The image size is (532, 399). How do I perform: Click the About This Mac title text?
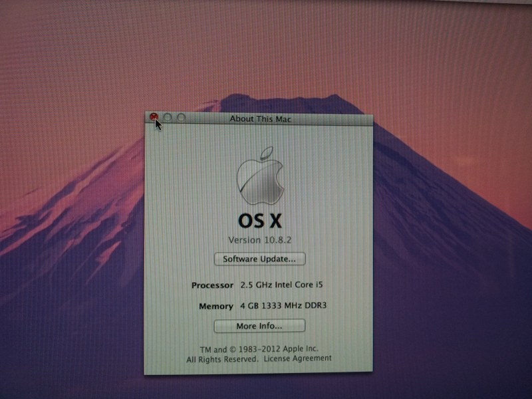[260, 119]
